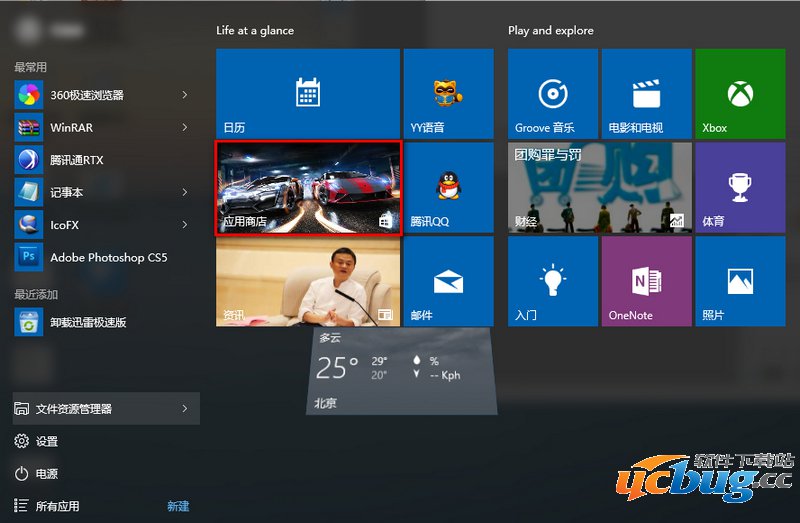Launch the YY语音 tile
The height and width of the screenshot is (523, 800).
(448, 93)
